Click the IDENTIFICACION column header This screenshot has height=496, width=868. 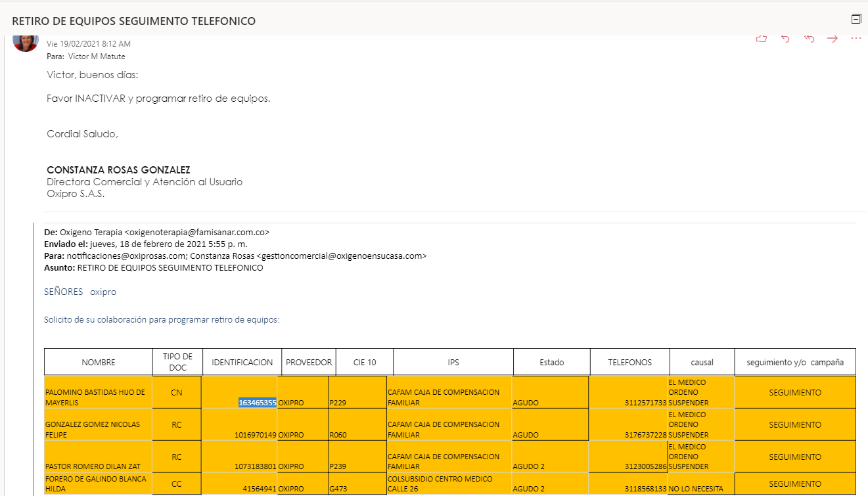click(x=242, y=362)
